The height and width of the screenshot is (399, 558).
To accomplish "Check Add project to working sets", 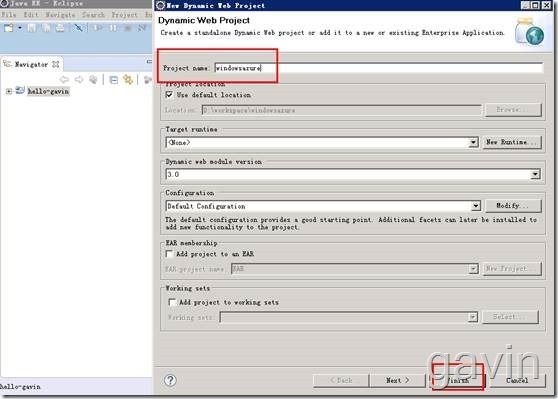I will tap(172, 302).
